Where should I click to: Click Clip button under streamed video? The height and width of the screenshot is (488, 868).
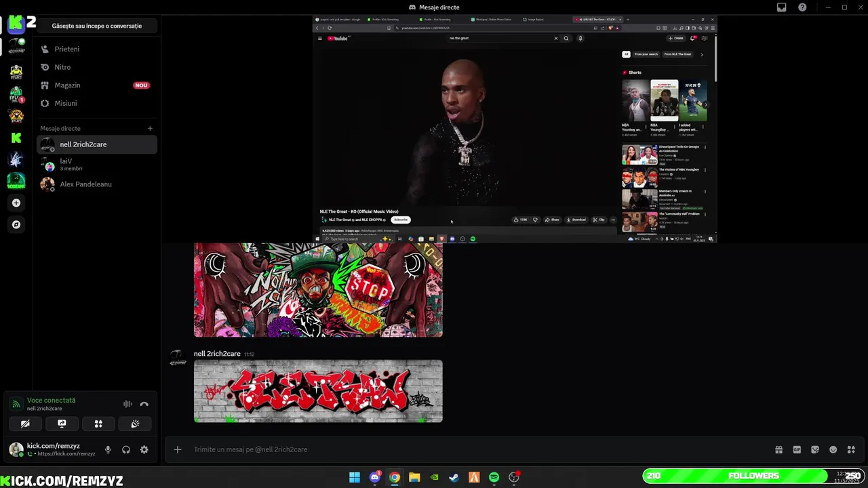coord(599,220)
